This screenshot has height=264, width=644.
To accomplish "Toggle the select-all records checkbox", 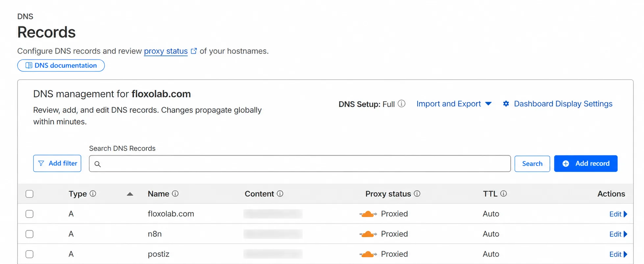I will pyautogui.click(x=30, y=194).
